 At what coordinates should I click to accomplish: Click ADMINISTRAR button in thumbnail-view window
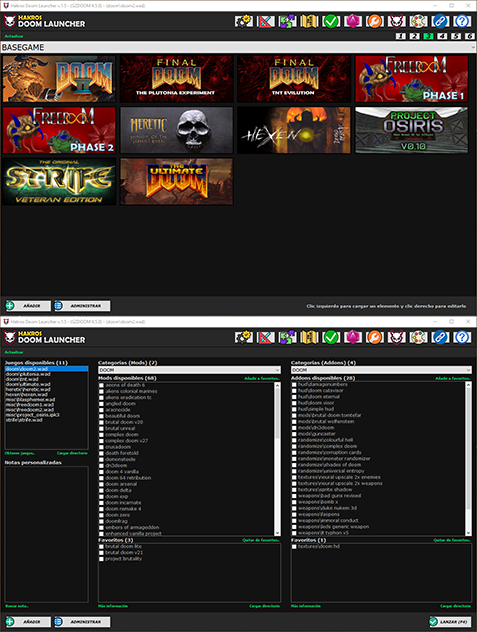pyautogui.click(x=82, y=306)
